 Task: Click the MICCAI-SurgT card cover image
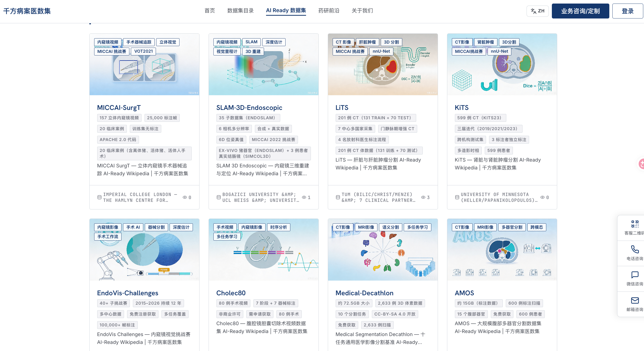click(x=144, y=64)
